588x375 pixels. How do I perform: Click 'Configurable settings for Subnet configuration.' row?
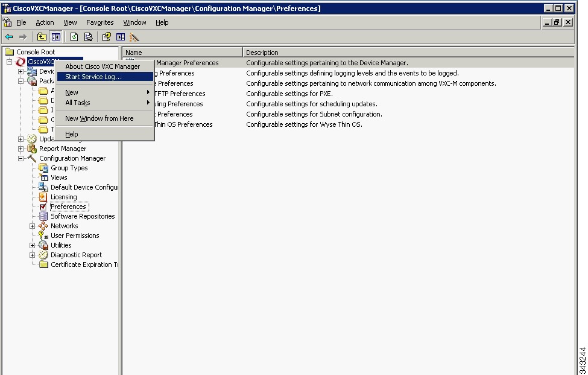(x=314, y=114)
